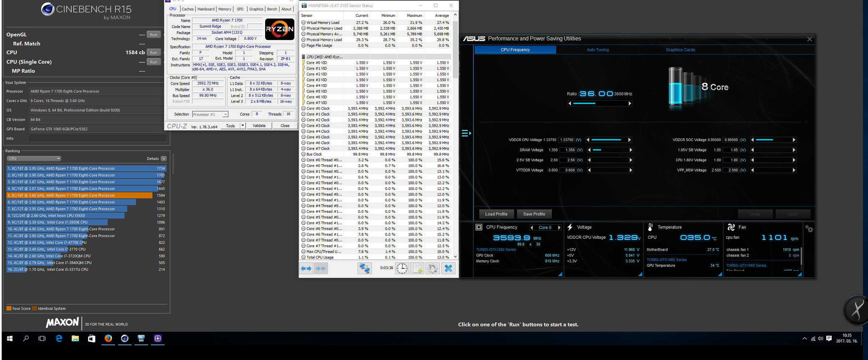The height and width of the screenshot is (360, 868).
Task: Switch to Cinebench taskbar icon
Action: [x=125, y=338]
